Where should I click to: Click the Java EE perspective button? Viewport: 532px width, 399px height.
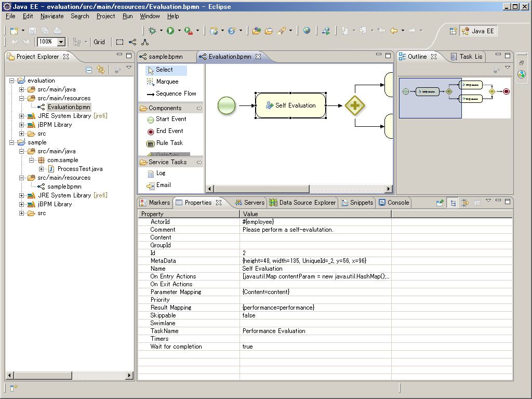[x=478, y=31]
